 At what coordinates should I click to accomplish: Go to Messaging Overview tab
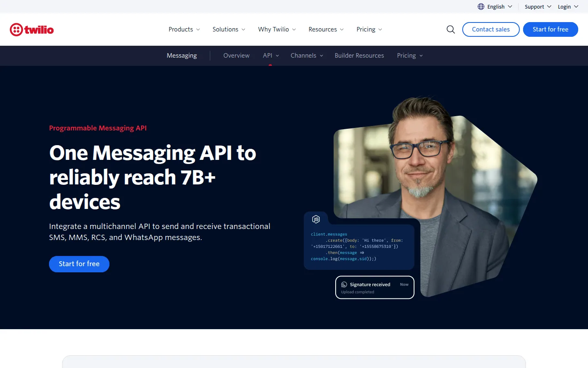tap(236, 56)
